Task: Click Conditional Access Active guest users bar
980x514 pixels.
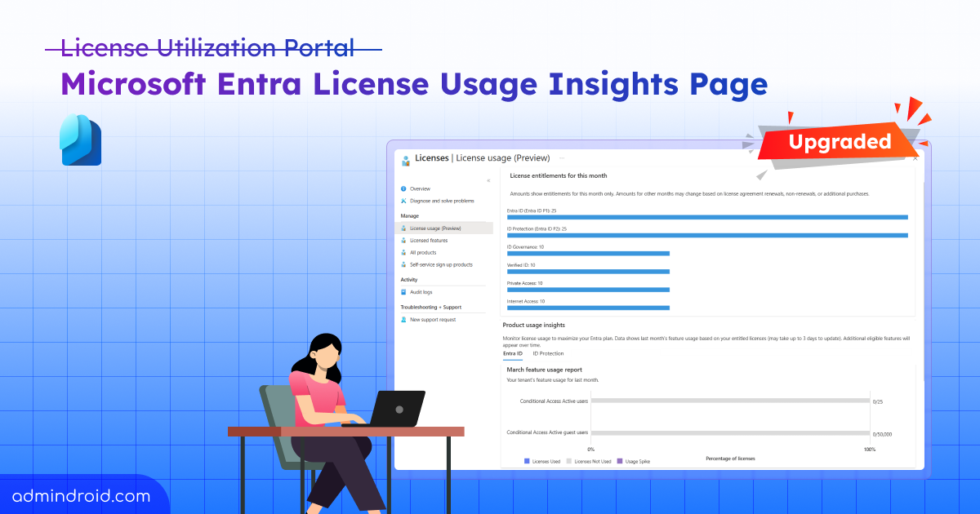Action: (730, 432)
